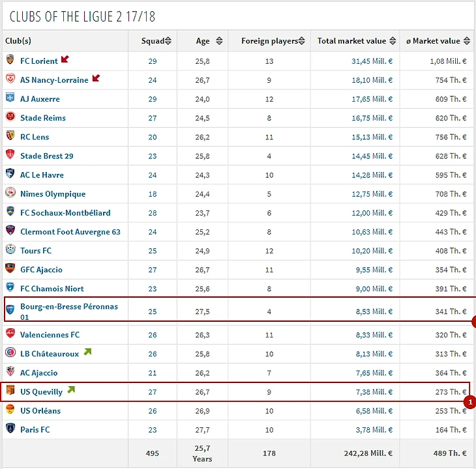476x469 pixels.
Task: Open the Paris FC club link
Action: click(x=35, y=429)
